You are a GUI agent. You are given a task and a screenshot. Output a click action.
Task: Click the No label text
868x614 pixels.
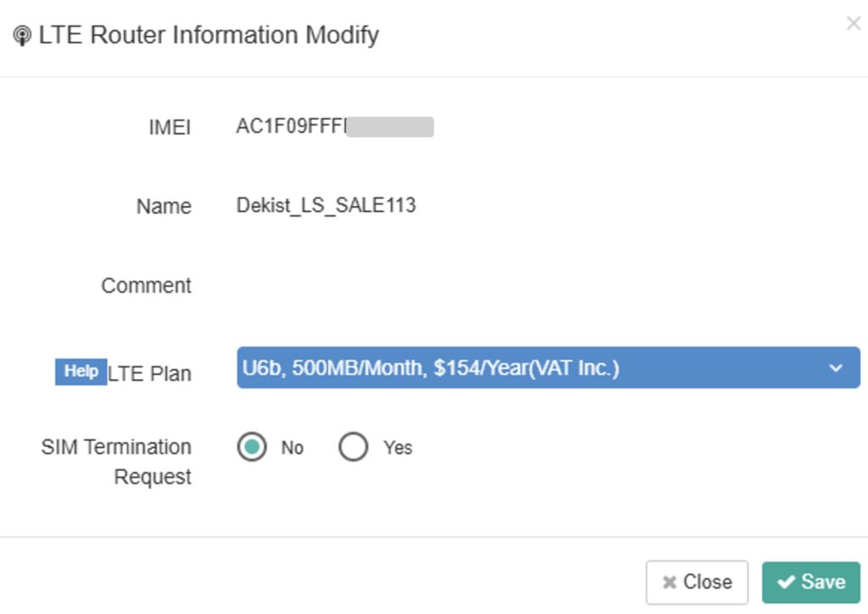pyautogui.click(x=292, y=447)
